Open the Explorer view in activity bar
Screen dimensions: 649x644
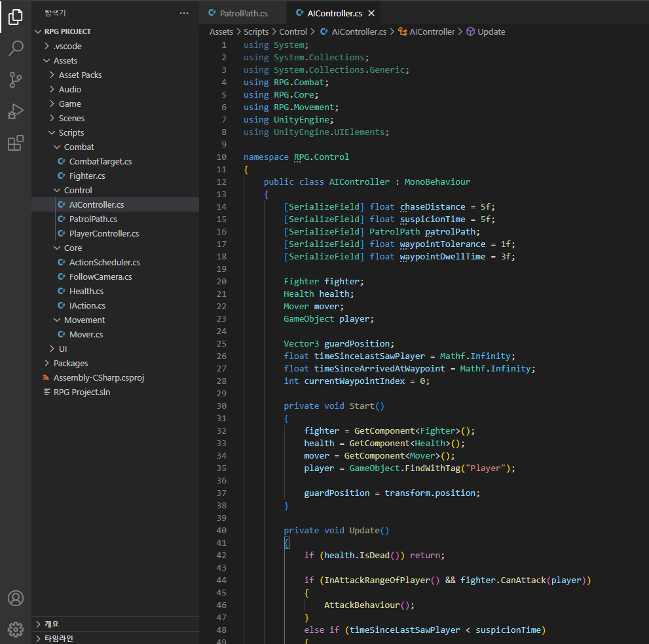click(x=16, y=17)
